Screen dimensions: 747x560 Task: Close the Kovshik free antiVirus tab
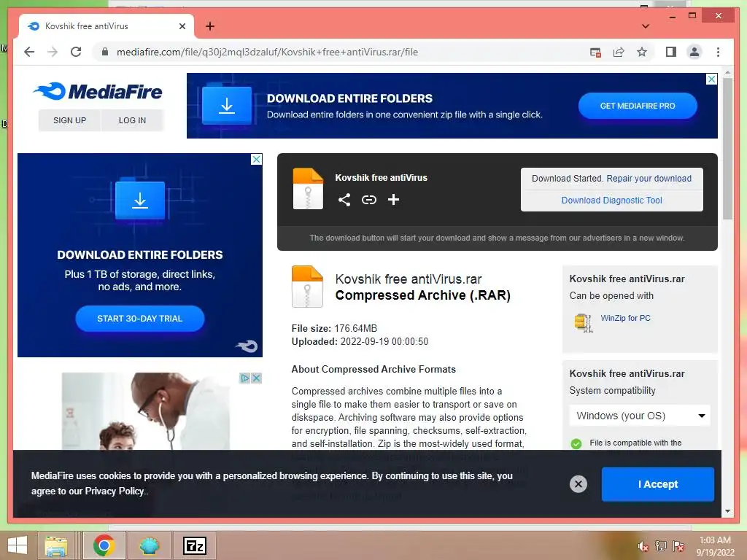coord(182,26)
